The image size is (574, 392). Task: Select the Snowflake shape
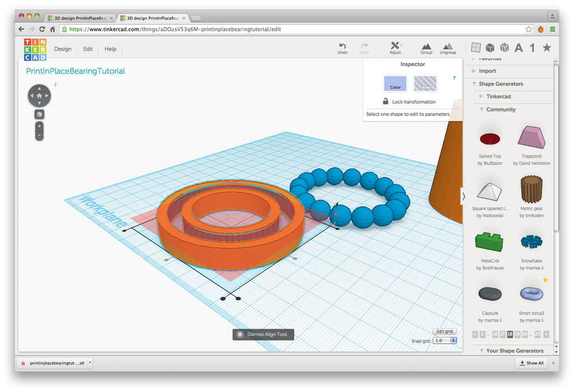click(531, 241)
